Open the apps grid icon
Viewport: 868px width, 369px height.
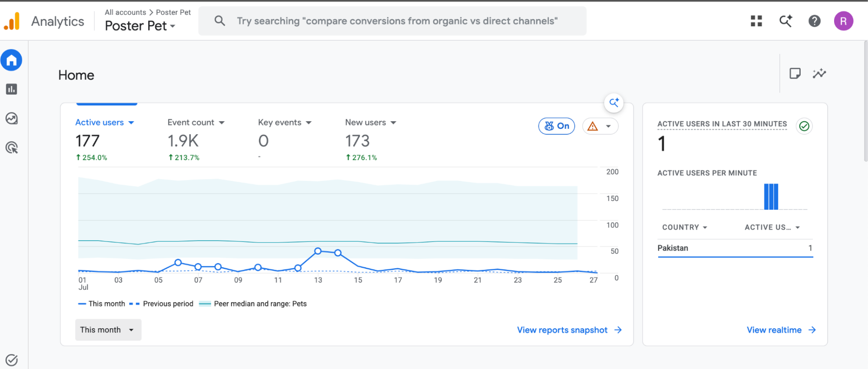756,21
